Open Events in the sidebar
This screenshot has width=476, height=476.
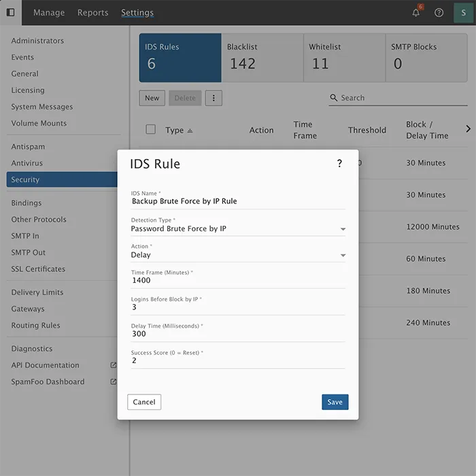pyautogui.click(x=22, y=57)
